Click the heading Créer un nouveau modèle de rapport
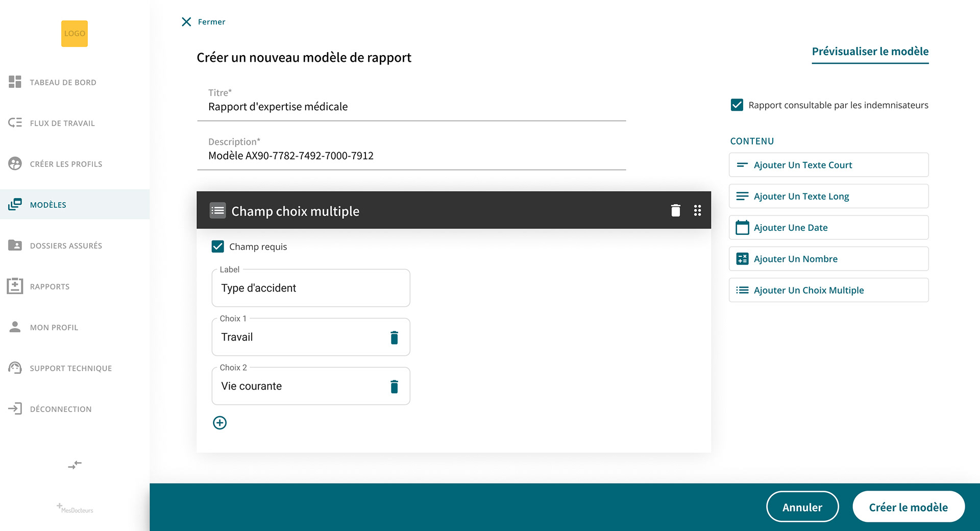Image resolution: width=980 pixels, height=531 pixels. click(304, 58)
